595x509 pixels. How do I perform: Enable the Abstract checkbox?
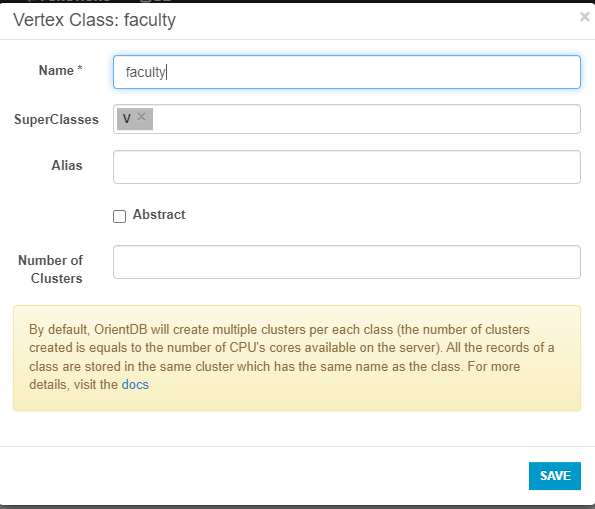coord(120,216)
